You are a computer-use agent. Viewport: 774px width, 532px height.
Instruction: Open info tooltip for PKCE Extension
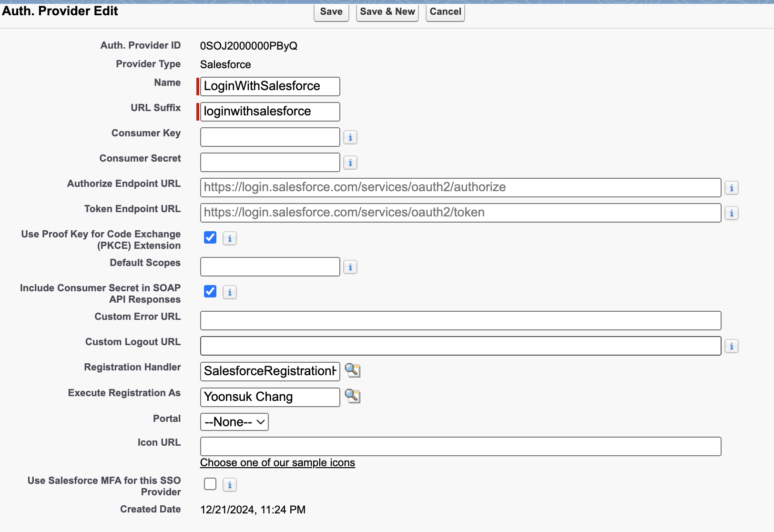pyautogui.click(x=230, y=238)
